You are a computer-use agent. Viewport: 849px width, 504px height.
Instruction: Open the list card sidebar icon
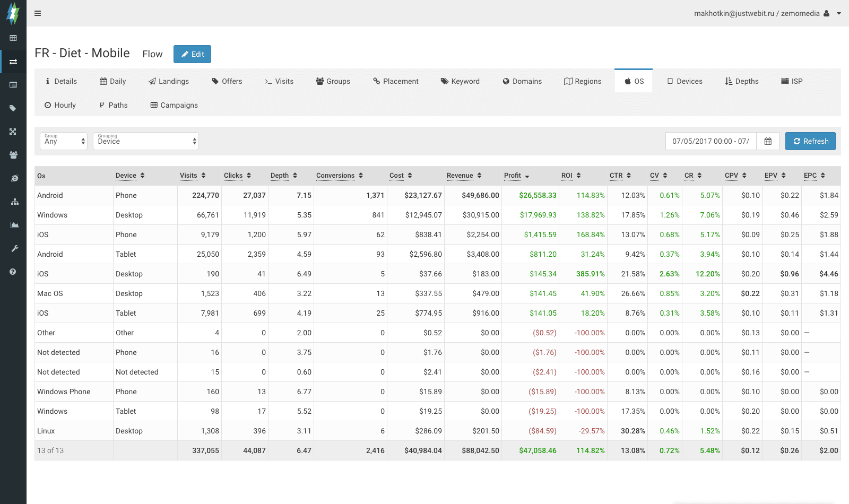(x=13, y=85)
